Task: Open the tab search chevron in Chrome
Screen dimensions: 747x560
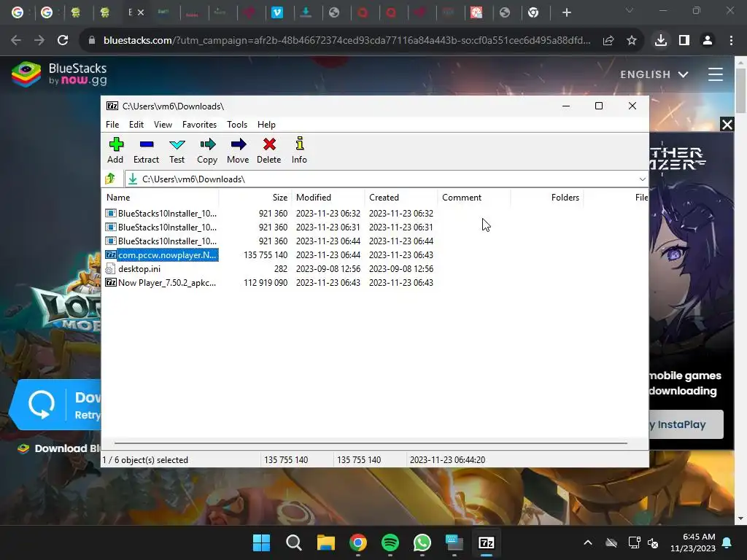Action: (x=630, y=10)
